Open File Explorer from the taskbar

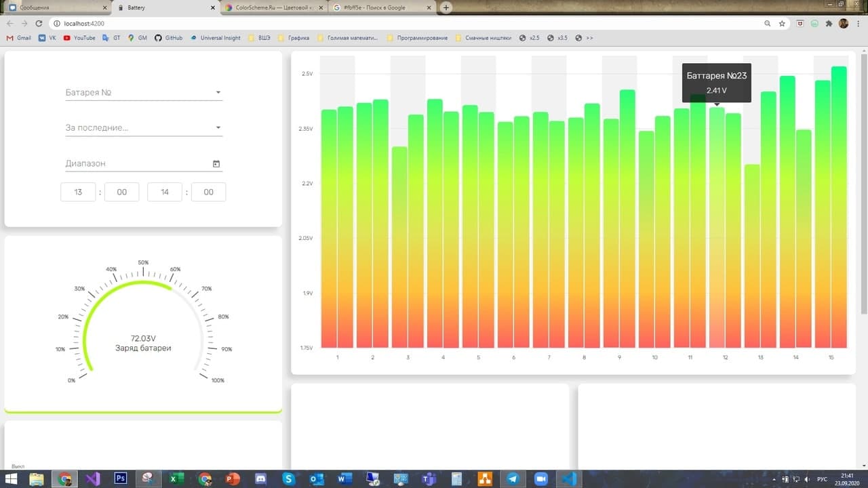point(37,479)
